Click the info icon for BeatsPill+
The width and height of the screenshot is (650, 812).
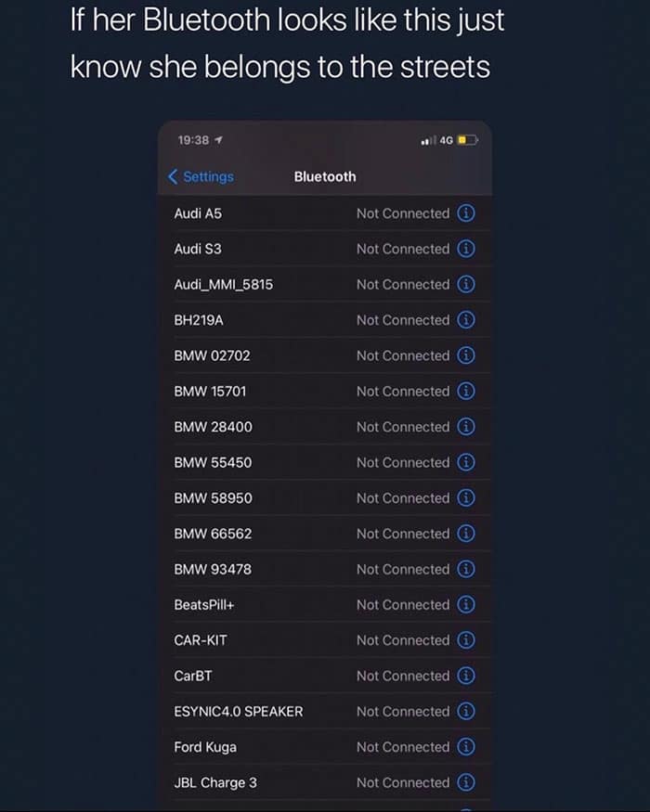click(x=467, y=605)
